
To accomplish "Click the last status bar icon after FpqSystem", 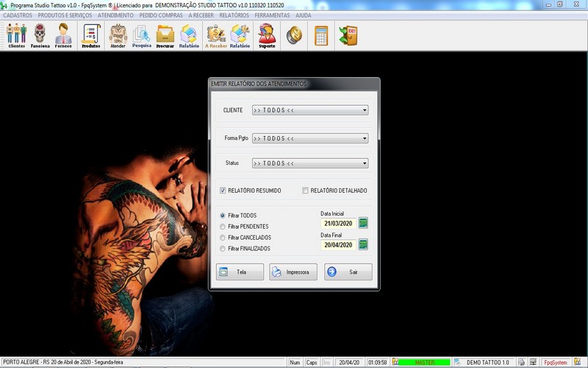I will tap(577, 362).
